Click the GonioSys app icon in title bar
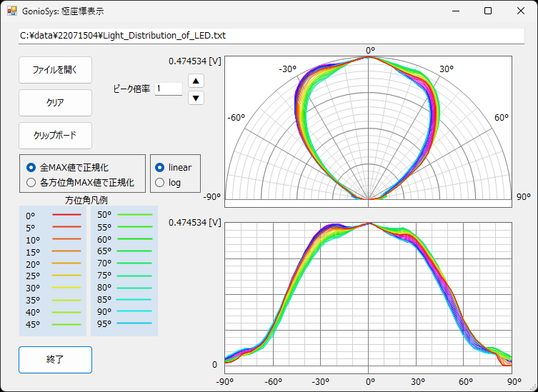The image size is (538, 392). (12, 11)
